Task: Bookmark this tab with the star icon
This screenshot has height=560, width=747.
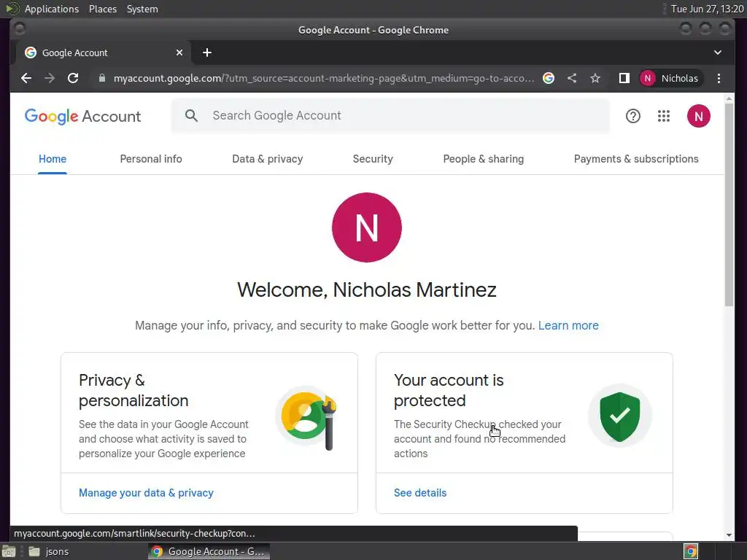Action: tap(595, 78)
